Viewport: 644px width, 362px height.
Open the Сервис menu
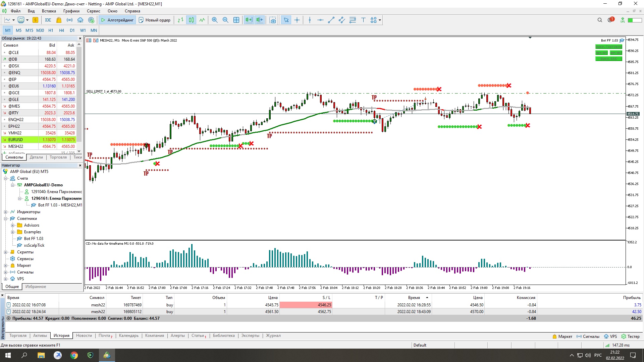(x=93, y=11)
